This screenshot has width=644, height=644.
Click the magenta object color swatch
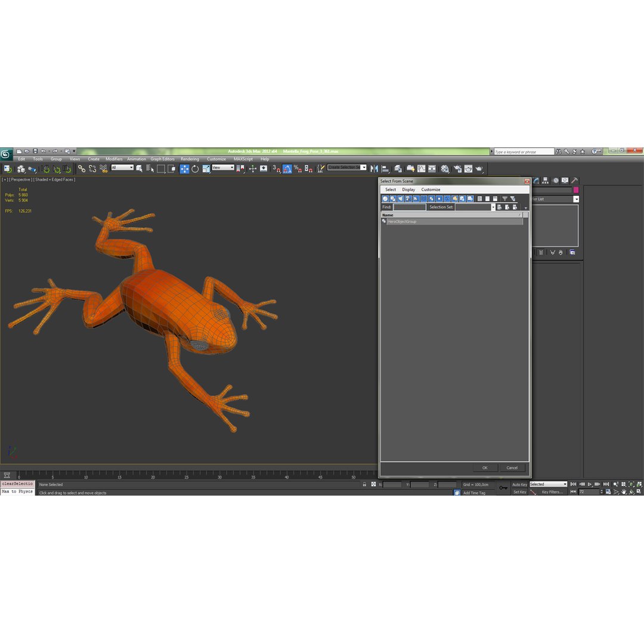pos(576,190)
